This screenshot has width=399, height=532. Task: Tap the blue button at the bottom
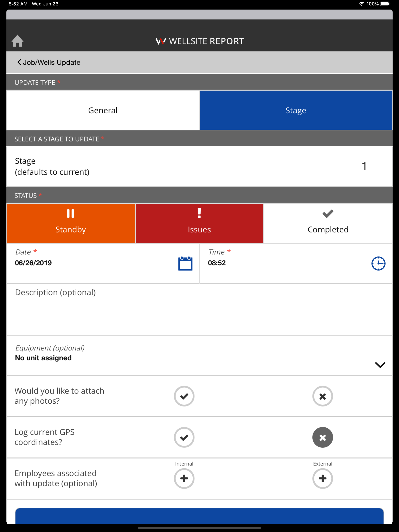click(x=199, y=516)
